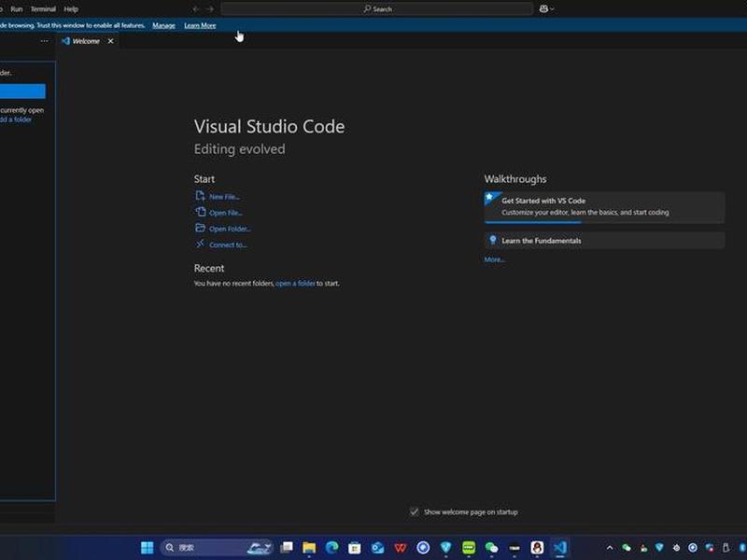Click the WeChat icon in the system tray
747x560 pixels.
click(627, 548)
